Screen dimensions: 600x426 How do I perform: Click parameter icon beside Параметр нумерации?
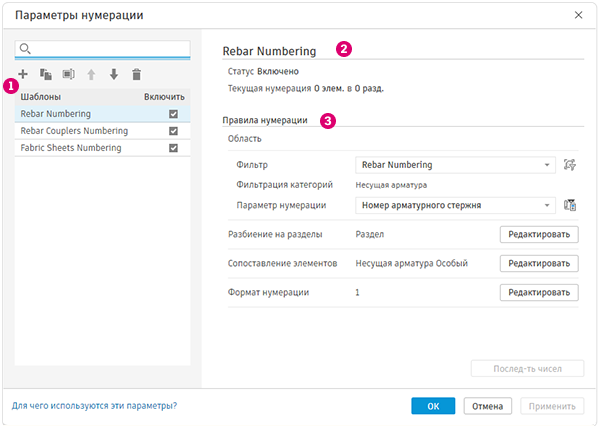coord(570,205)
